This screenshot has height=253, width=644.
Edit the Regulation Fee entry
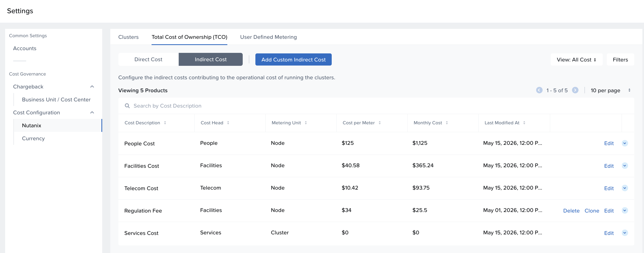tap(609, 211)
